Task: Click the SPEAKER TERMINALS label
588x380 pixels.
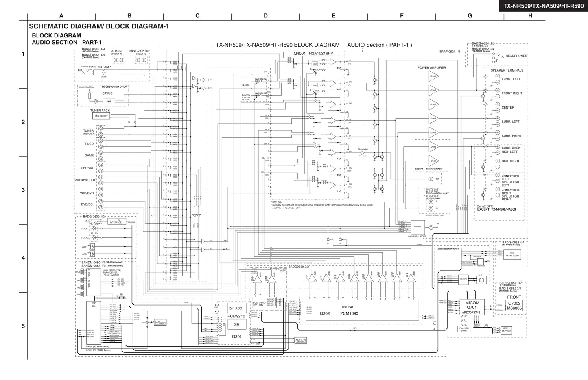Action: point(508,70)
